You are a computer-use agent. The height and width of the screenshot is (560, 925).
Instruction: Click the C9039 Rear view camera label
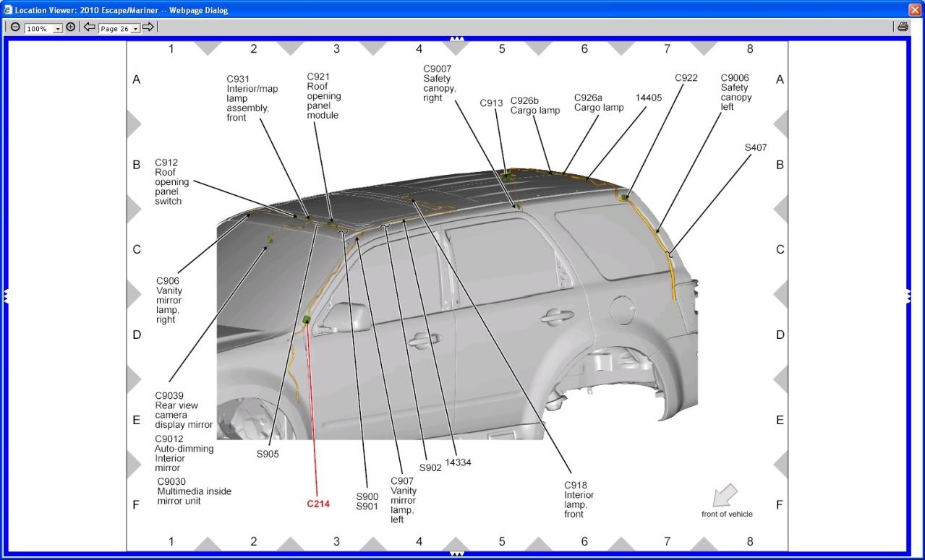[184, 410]
